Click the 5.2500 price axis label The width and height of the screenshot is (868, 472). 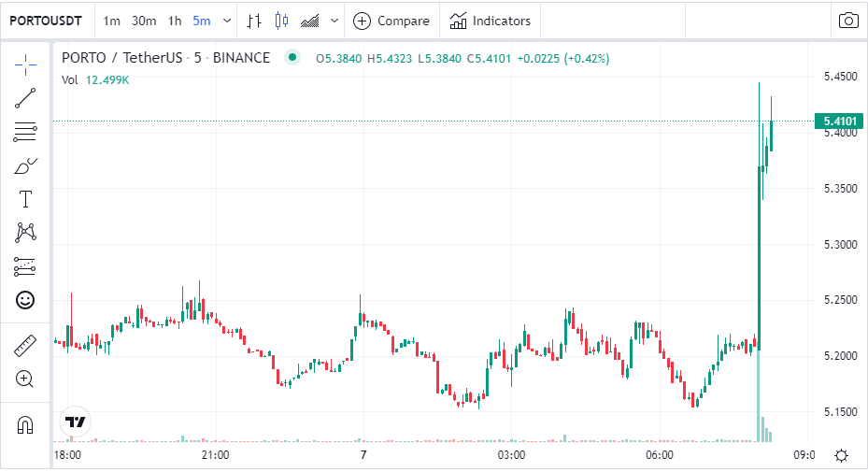click(x=840, y=300)
